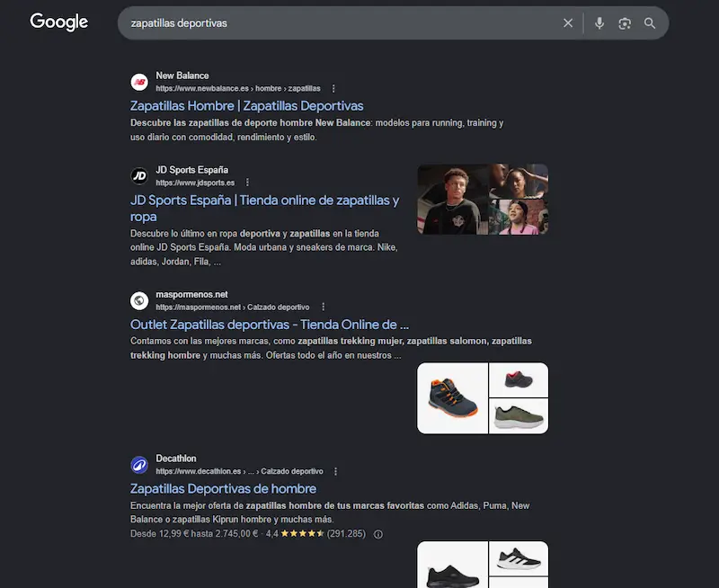Screen dimensions: 719x588
Task: Open the green sneaker thumbnail
Action: coord(519,416)
